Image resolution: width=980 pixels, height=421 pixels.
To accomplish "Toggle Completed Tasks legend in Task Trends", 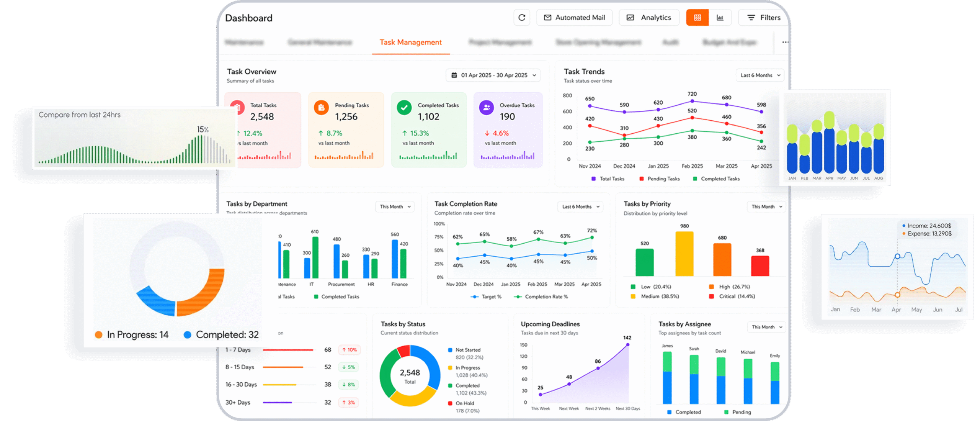I will [716, 179].
